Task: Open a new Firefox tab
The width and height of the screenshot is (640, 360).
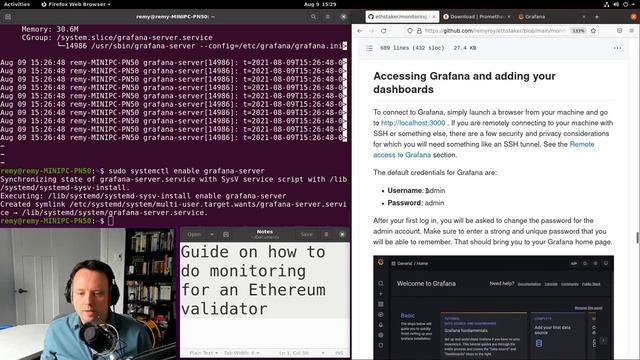Action: pyautogui.click(x=597, y=17)
